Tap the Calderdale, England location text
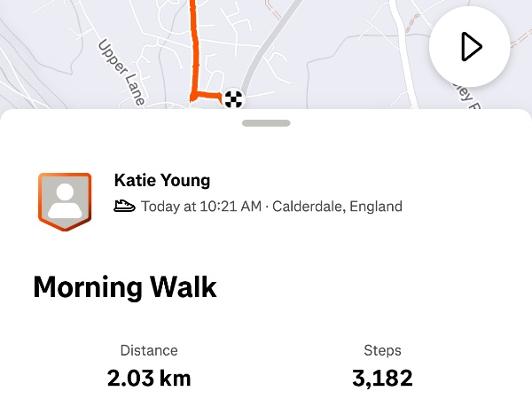Image resolution: width=532 pixels, height=399 pixels. [337, 207]
